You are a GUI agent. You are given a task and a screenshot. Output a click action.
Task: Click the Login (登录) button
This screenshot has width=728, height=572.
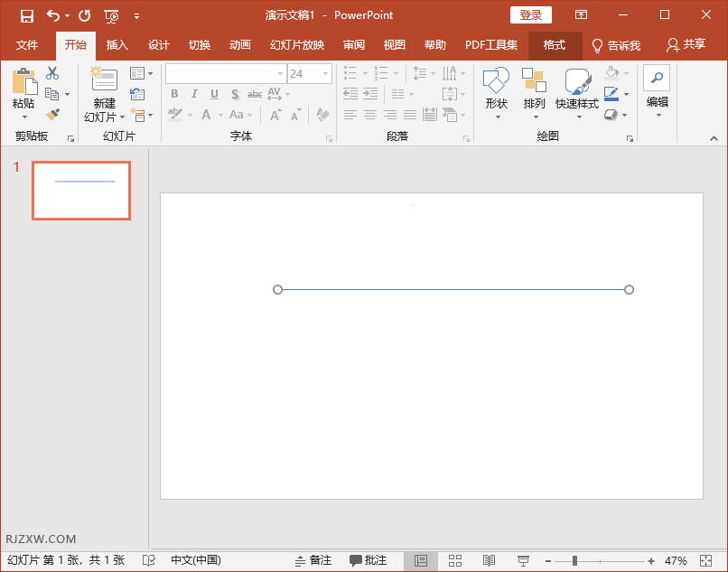[531, 15]
